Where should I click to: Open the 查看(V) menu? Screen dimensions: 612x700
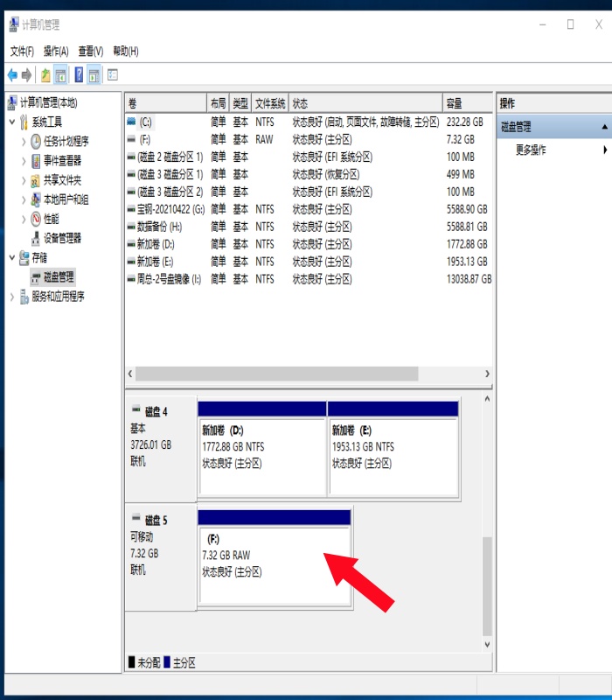pyautogui.click(x=90, y=52)
